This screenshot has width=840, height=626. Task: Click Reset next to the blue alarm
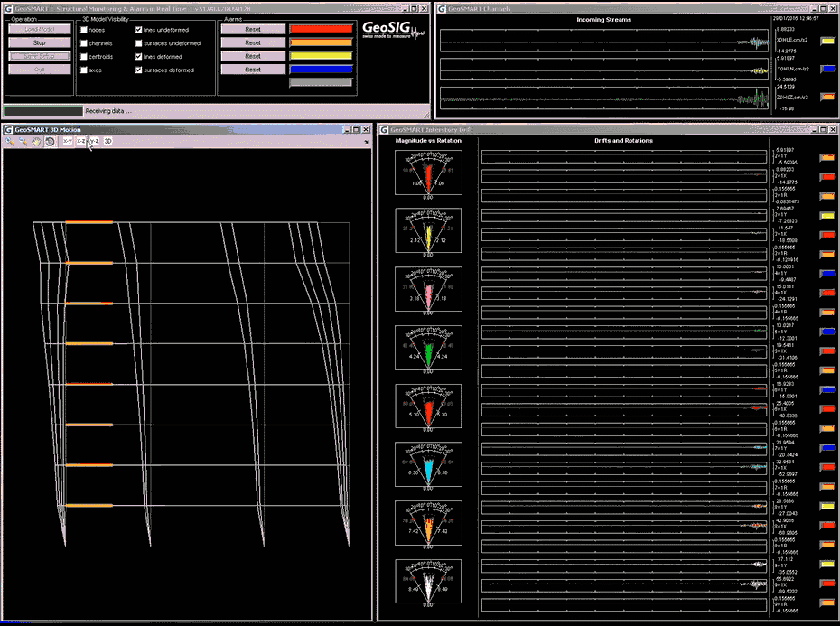253,70
